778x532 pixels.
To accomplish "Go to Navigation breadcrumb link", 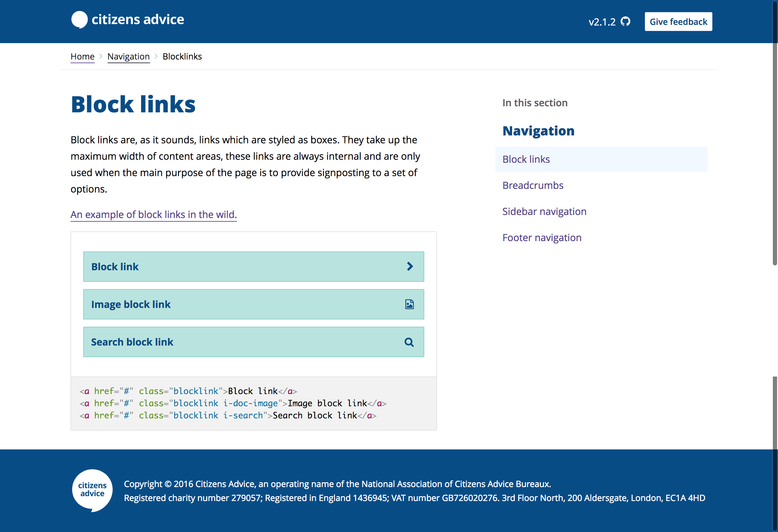I will click(128, 56).
